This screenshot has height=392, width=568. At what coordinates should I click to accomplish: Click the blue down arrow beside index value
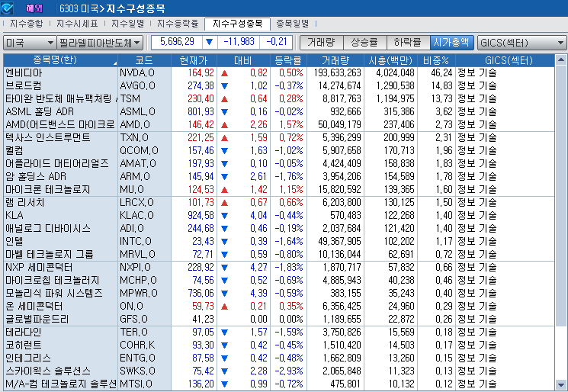click(x=210, y=42)
